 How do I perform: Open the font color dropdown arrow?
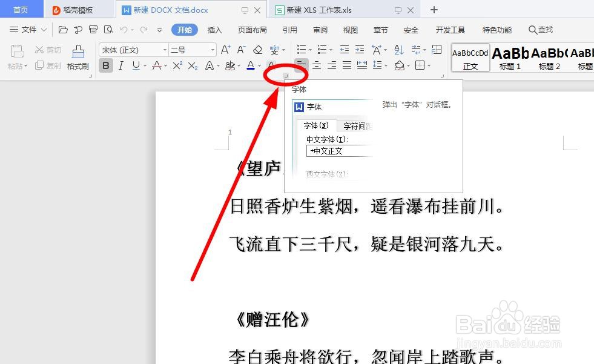(x=258, y=65)
